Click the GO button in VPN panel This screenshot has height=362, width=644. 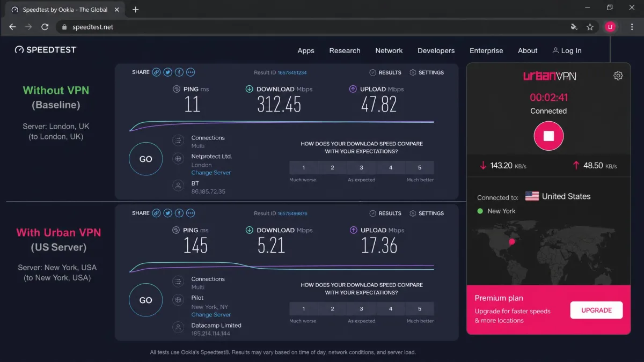click(146, 300)
